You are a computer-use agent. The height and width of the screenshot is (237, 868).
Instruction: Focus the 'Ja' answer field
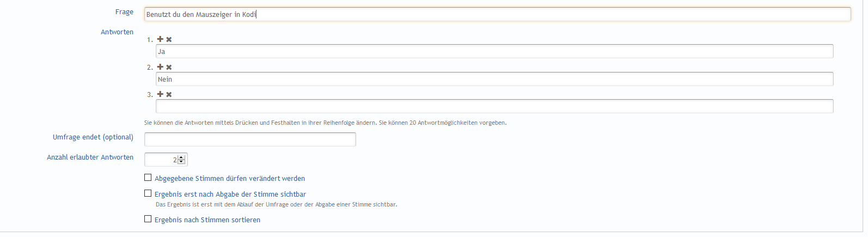tap(494, 51)
